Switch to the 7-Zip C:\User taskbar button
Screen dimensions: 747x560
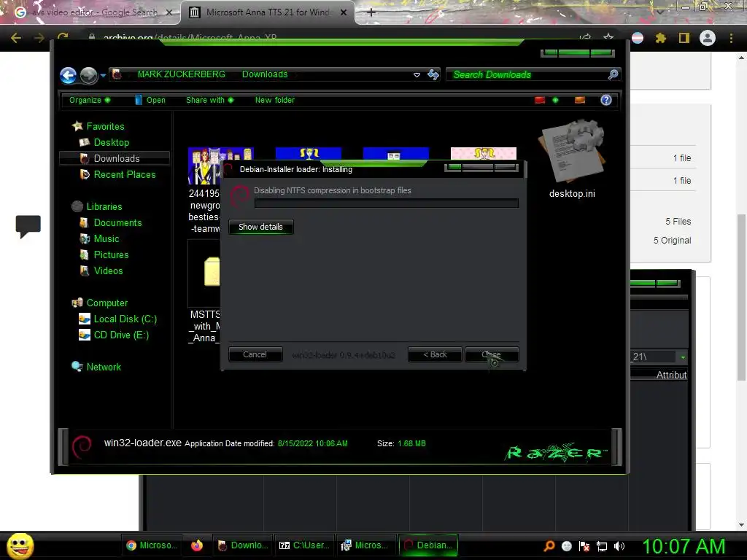(x=304, y=545)
